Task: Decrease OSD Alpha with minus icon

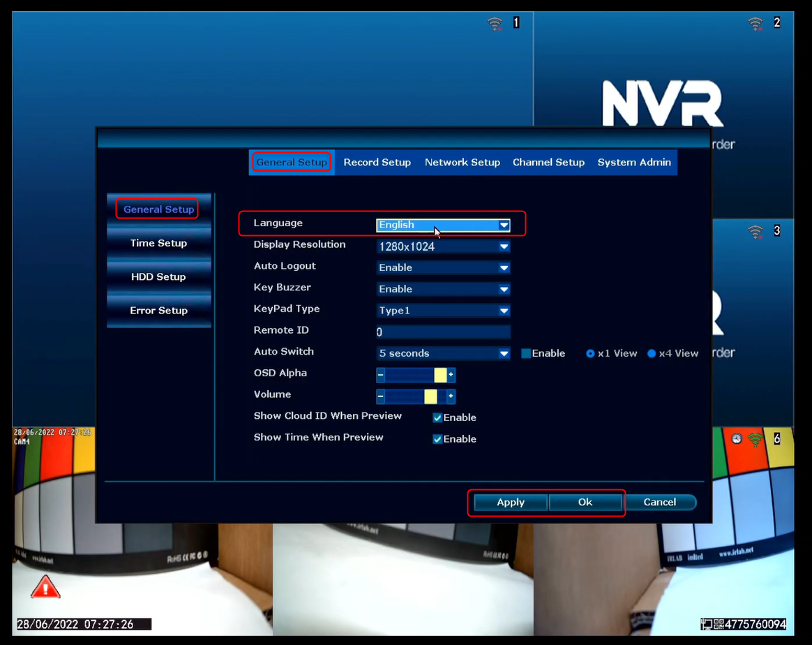Action: tap(381, 375)
